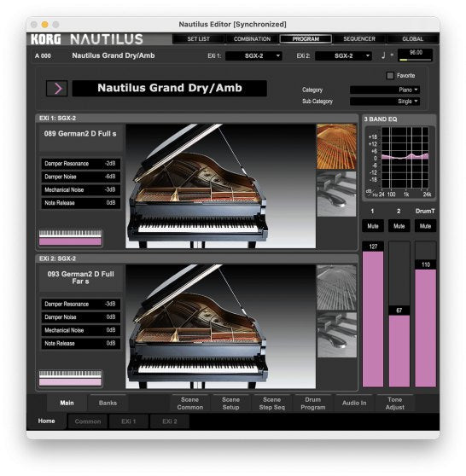This screenshot has width=466, height=476.
Task: Switch to SET LIST mode
Action: point(198,39)
